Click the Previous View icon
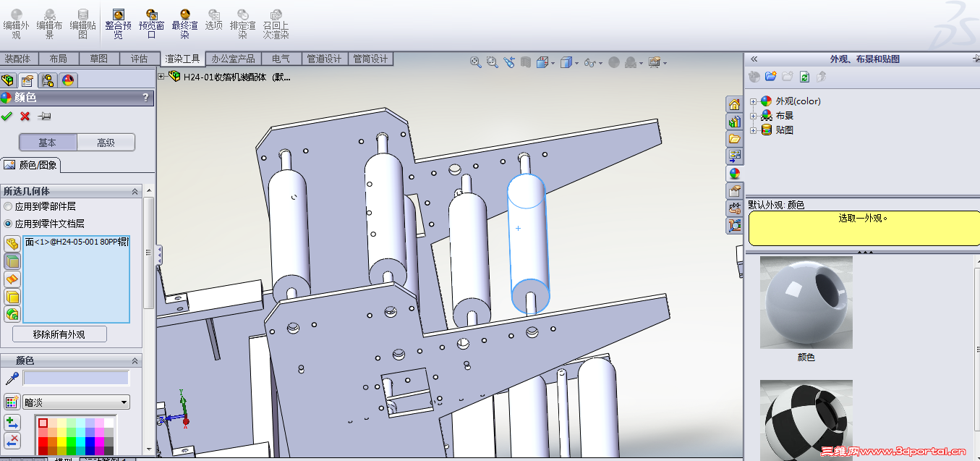 (509, 62)
